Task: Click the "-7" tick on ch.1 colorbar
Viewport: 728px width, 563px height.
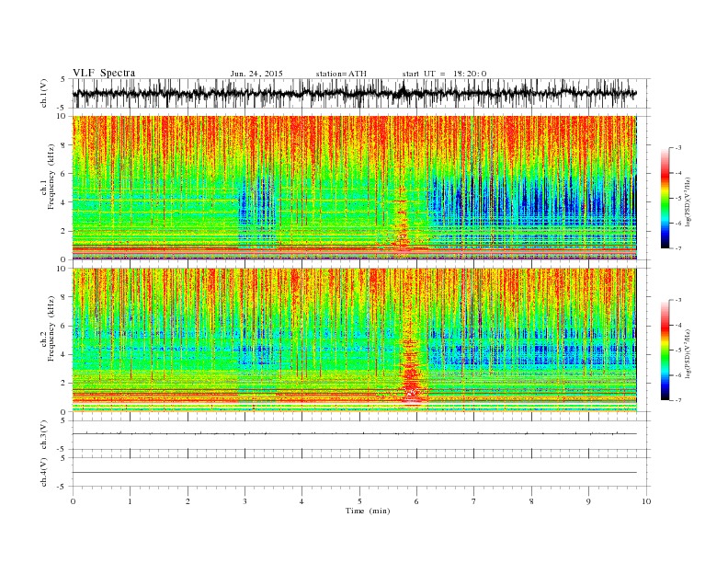Action: [678, 248]
